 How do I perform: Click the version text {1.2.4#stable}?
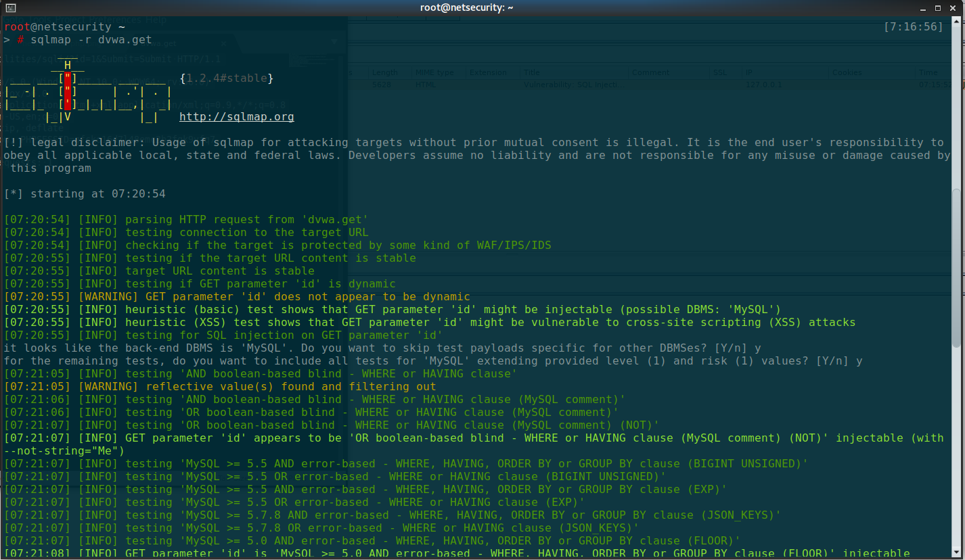pyautogui.click(x=227, y=78)
